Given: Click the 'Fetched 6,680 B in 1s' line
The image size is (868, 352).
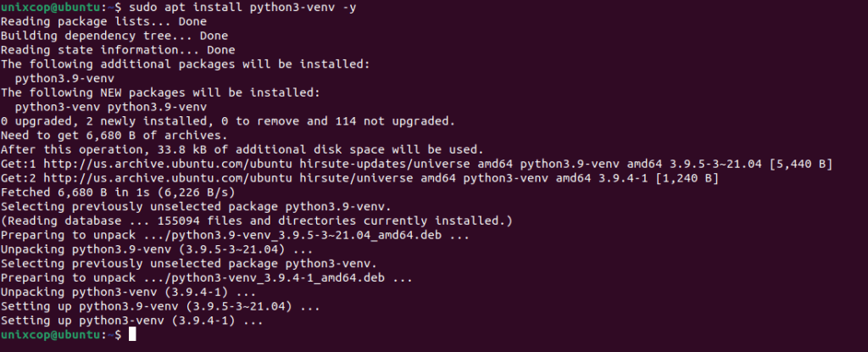Looking at the screenshot, I should point(118,193).
